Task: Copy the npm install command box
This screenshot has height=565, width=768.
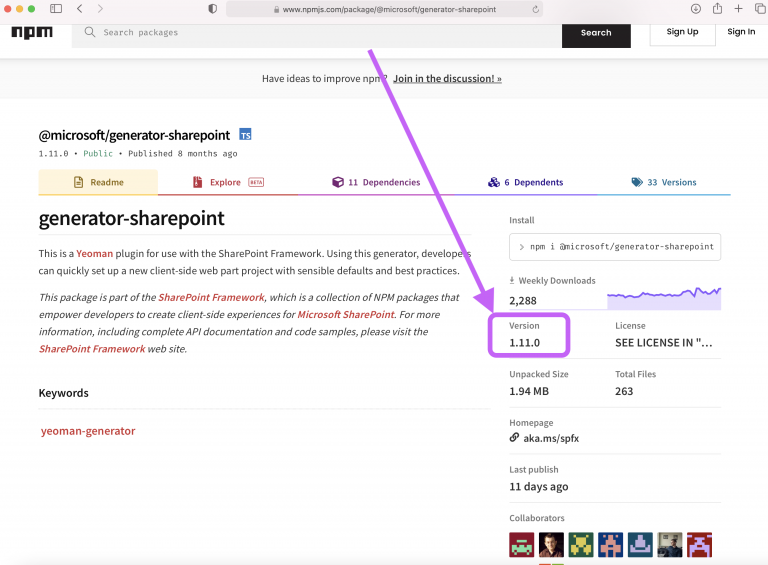Action: pos(615,247)
